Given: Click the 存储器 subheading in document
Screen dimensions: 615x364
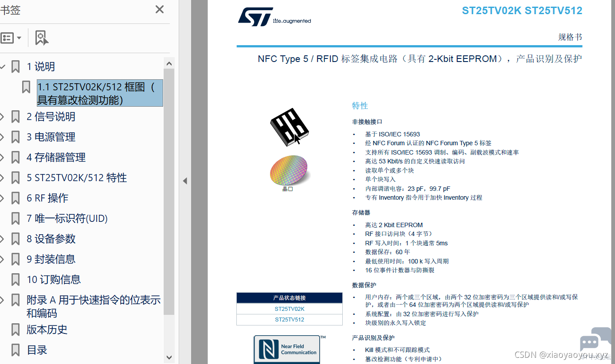Looking at the screenshot, I should click(361, 213).
